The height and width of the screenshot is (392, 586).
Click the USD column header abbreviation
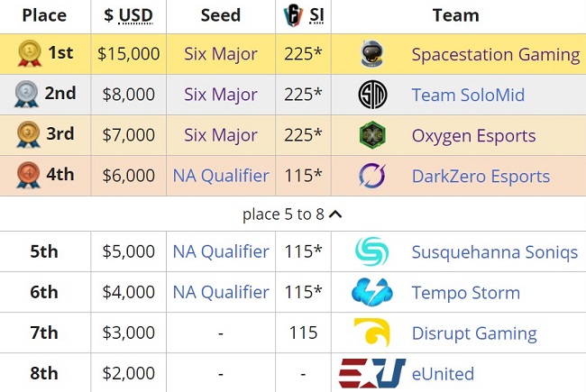coord(135,15)
